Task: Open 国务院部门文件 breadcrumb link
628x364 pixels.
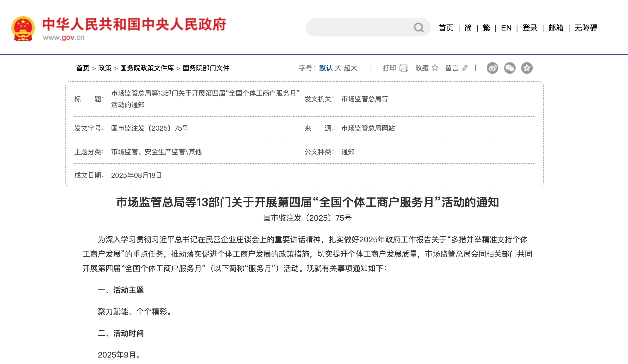Action: pos(206,68)
